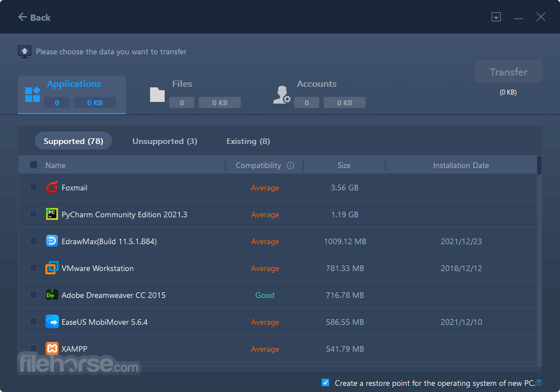Click the Adobe Dreamweaver app icon
The width and height of the screenshot is (560, 392).
(x=52, y=295)
